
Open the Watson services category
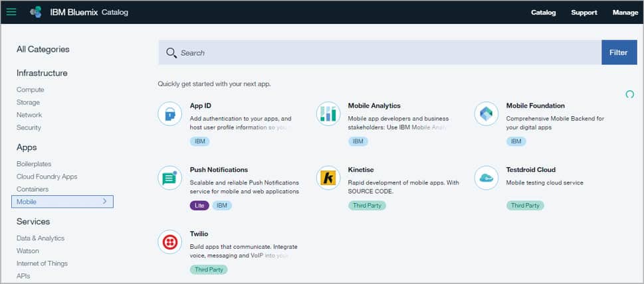(28, 251)
